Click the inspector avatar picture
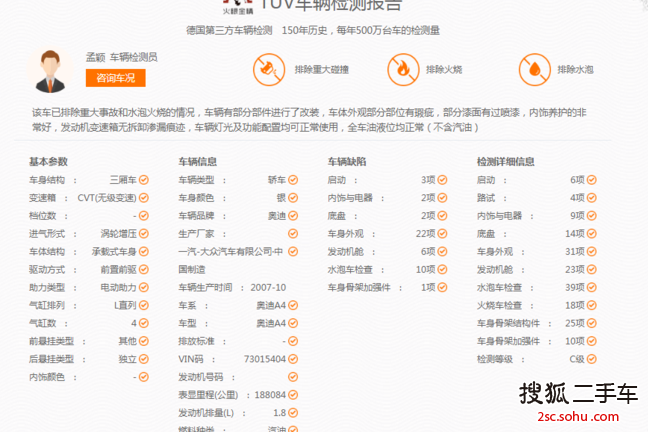Screen dimensions: 648x432 (50, 71)
